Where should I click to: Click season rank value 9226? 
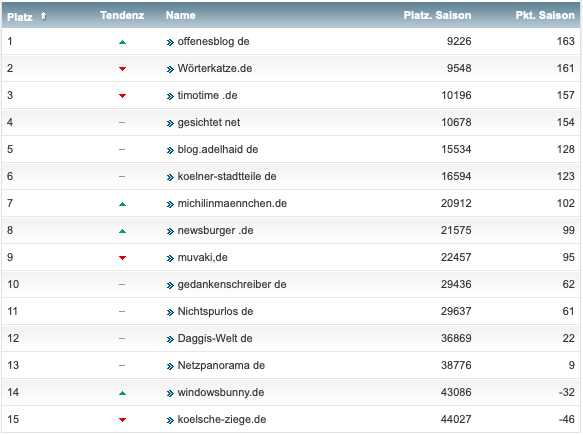click(x=459, y=41)
